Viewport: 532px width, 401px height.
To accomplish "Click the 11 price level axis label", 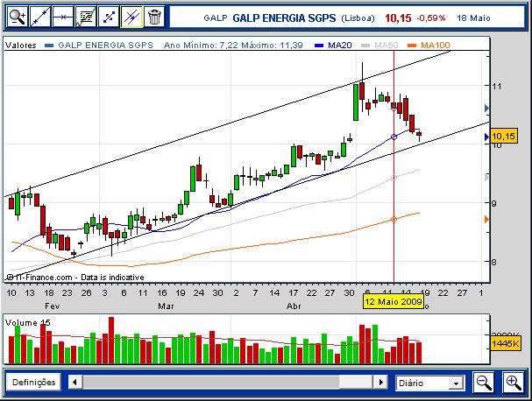I will coord(497,86).
